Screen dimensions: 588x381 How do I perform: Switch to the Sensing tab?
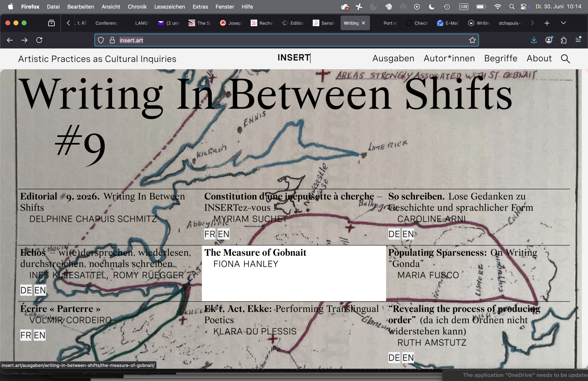coord(324,23)
